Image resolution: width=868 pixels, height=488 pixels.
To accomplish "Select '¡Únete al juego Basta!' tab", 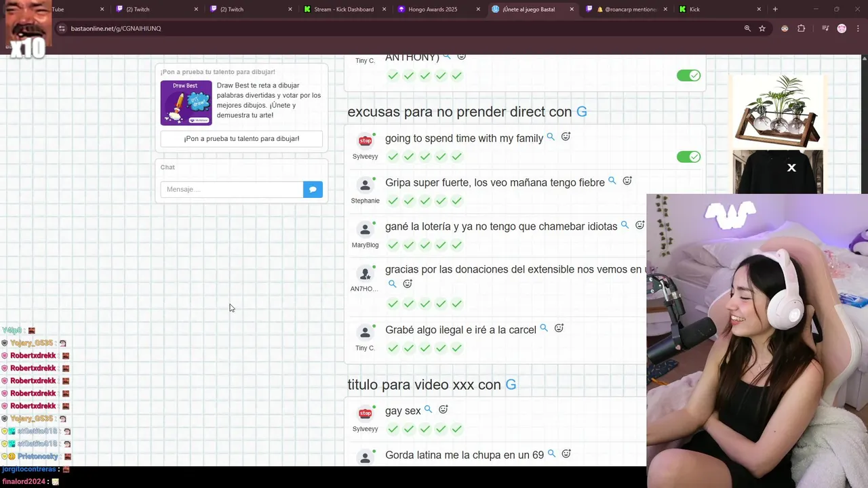I will pyautogui.click(x=528, y=9).
